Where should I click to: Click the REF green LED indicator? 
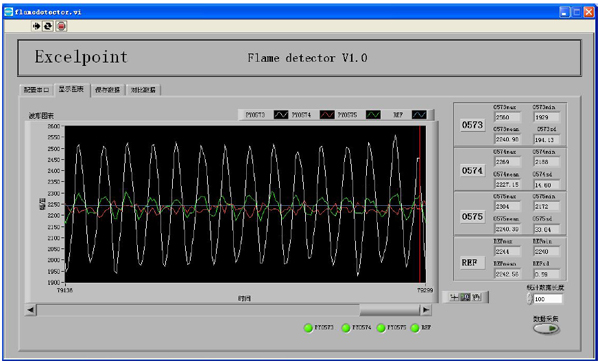415,328
